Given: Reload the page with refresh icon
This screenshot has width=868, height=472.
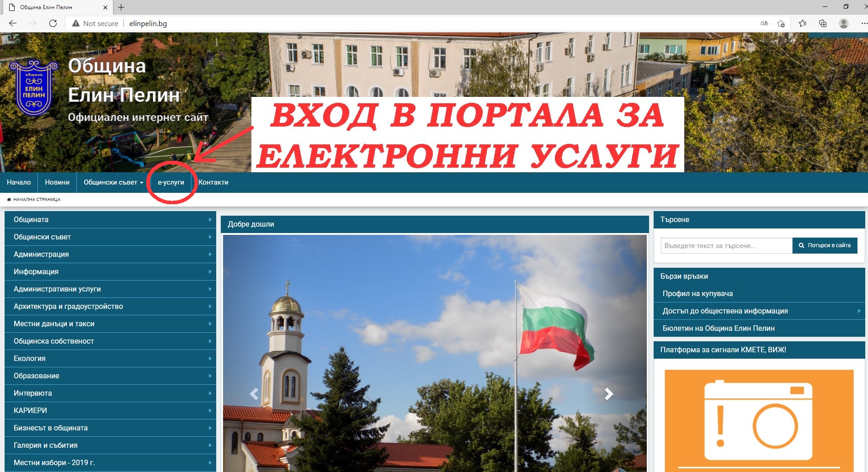Looking at the screenshot, I should coord(53,23).
